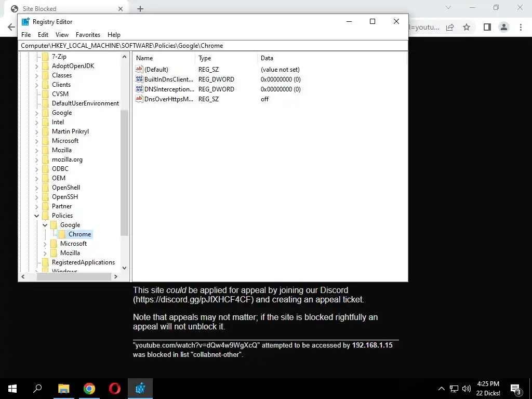532x399 pixels.
Task: Open the Edit menu in Registry Editor
Action: point(43,35)
